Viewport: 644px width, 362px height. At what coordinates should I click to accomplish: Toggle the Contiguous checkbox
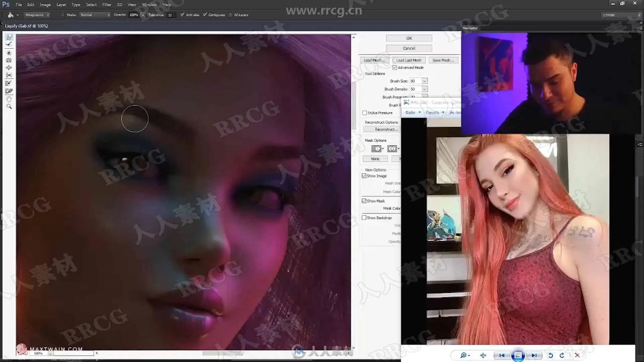[x=205, y=15]
